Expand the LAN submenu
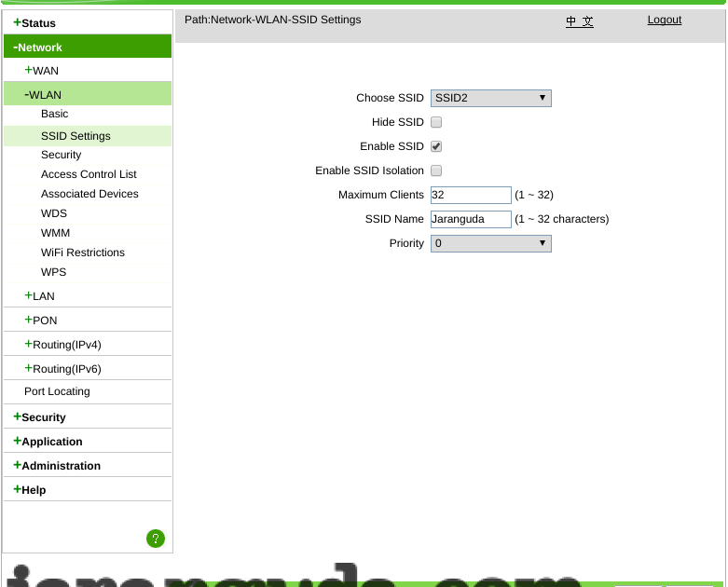This screenshot has height=587, width=728. point(39,296)
